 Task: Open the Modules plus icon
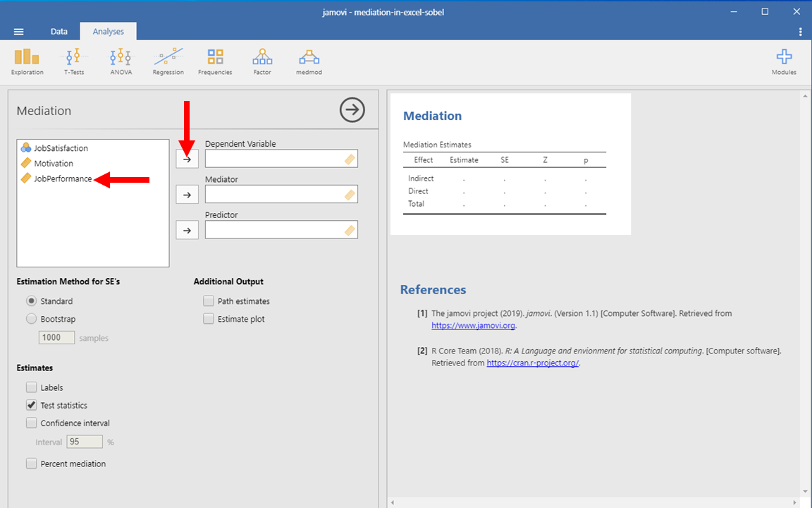click(x=784, y=61)
